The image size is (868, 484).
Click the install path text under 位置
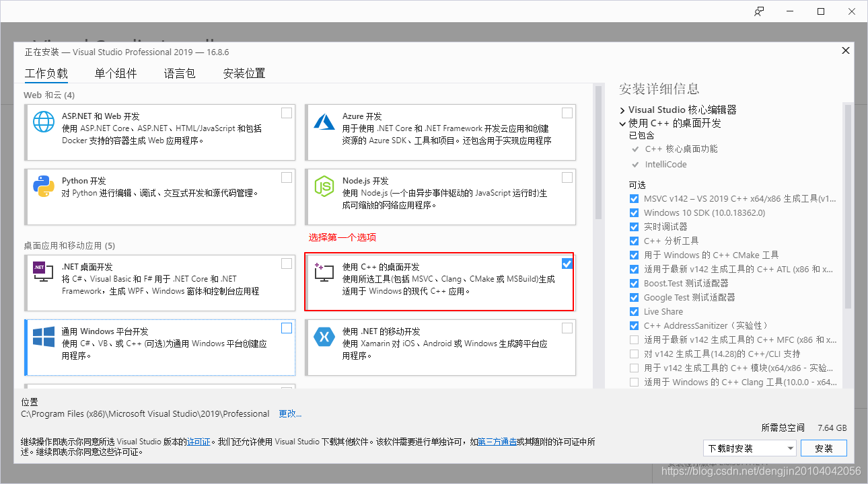145,413
